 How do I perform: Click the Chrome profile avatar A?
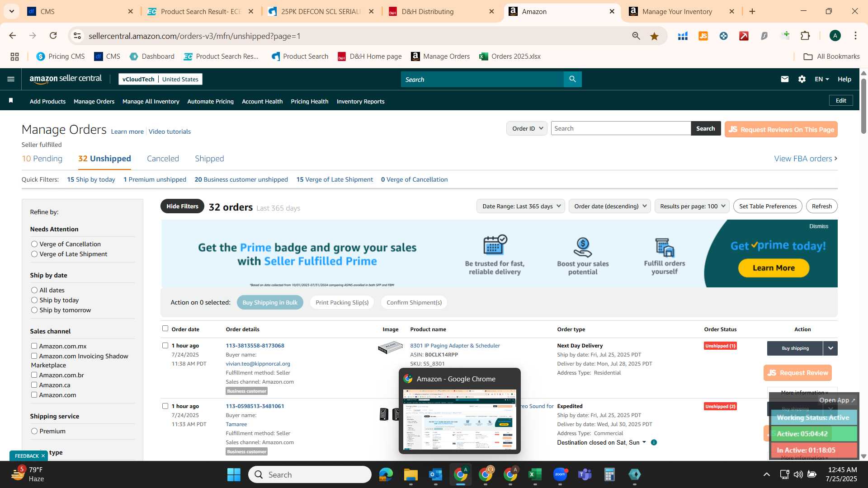coord(835,36)
